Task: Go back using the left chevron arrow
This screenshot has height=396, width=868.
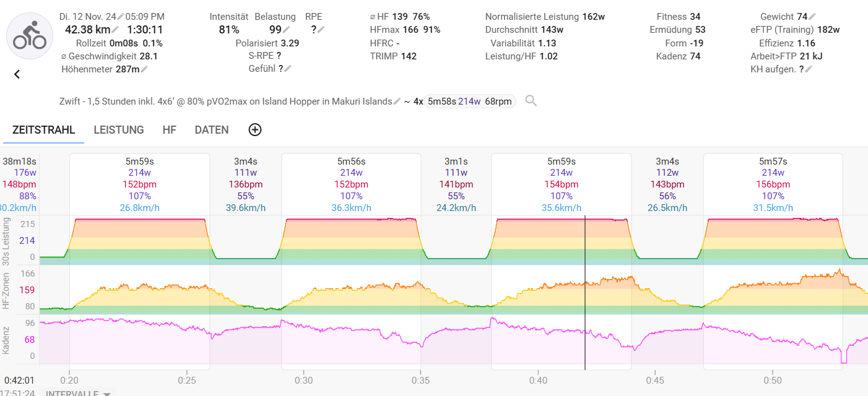Action: coord(17,74)
